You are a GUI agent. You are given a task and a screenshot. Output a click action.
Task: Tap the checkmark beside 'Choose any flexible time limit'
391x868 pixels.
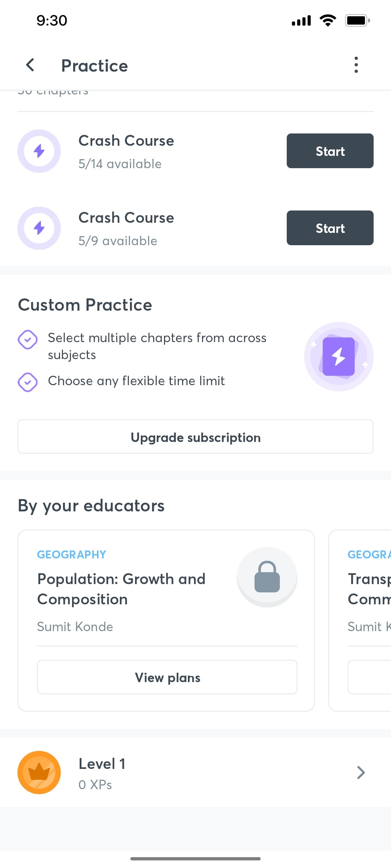coord(28,382)
